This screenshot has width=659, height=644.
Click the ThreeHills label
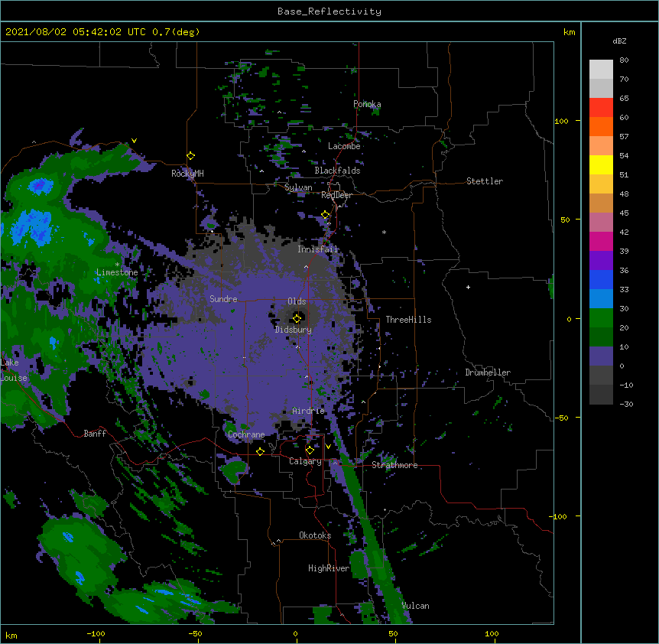[x=408, y=320]
